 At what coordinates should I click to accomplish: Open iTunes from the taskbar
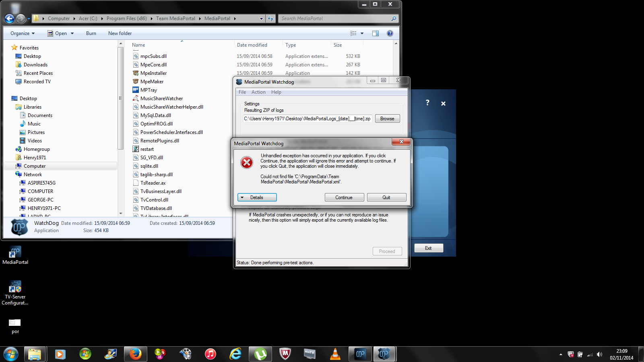[x=210, y=354]
